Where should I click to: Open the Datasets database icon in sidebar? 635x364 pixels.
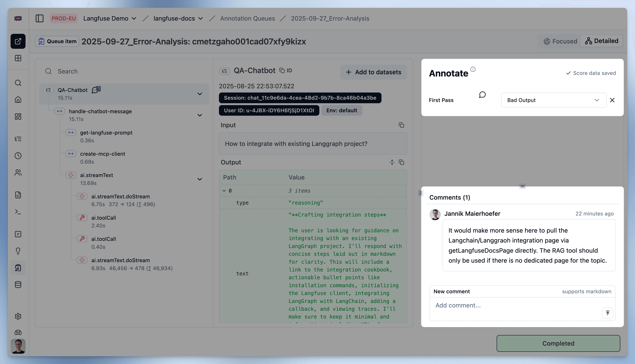point(18,284)
